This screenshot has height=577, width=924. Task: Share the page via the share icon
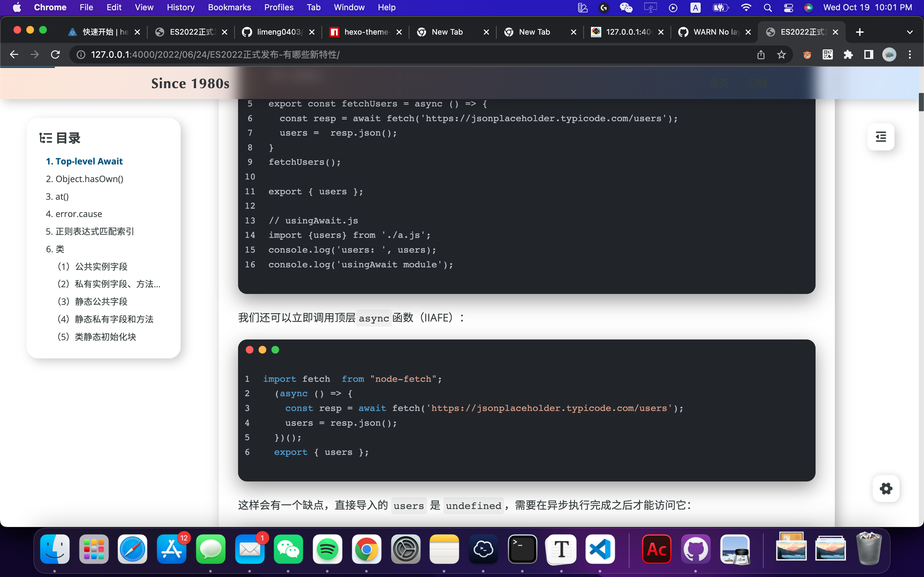[x=761, y=54]
